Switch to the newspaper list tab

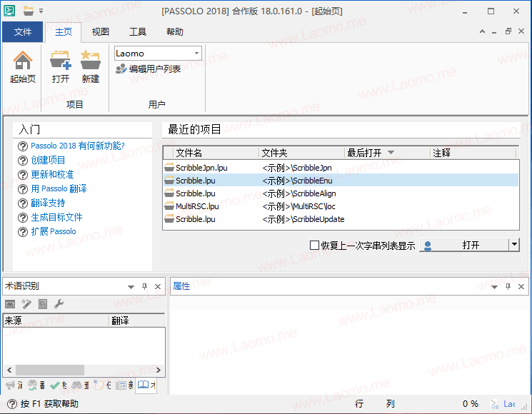(124, 385)
